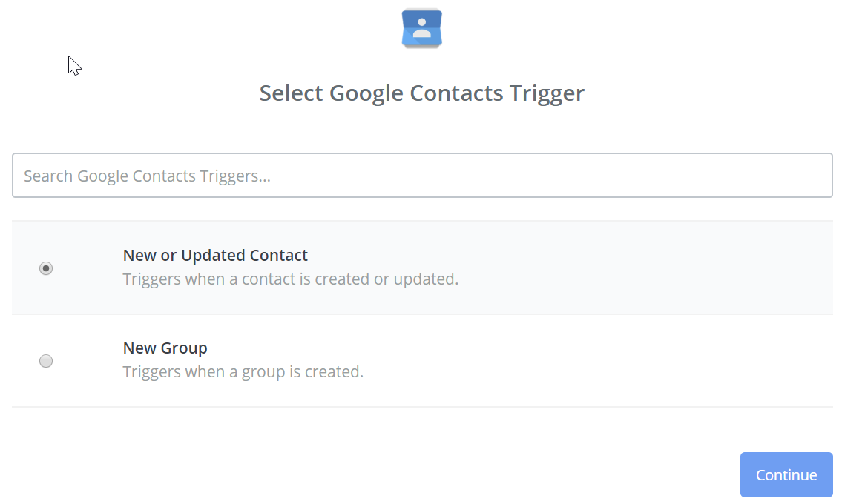The width and height of the screenshot is (842, 504).
Task: Proceed with the blue Continue button label
Action: [x=786, y=475]
